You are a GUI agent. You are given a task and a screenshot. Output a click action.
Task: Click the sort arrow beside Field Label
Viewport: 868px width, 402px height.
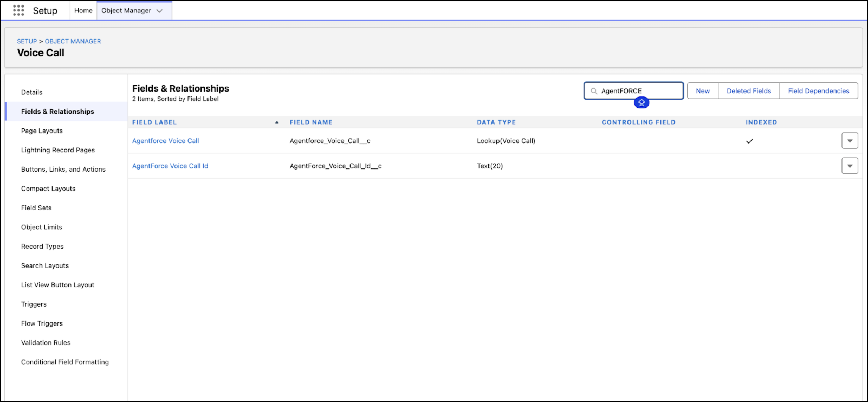[277, 122]
